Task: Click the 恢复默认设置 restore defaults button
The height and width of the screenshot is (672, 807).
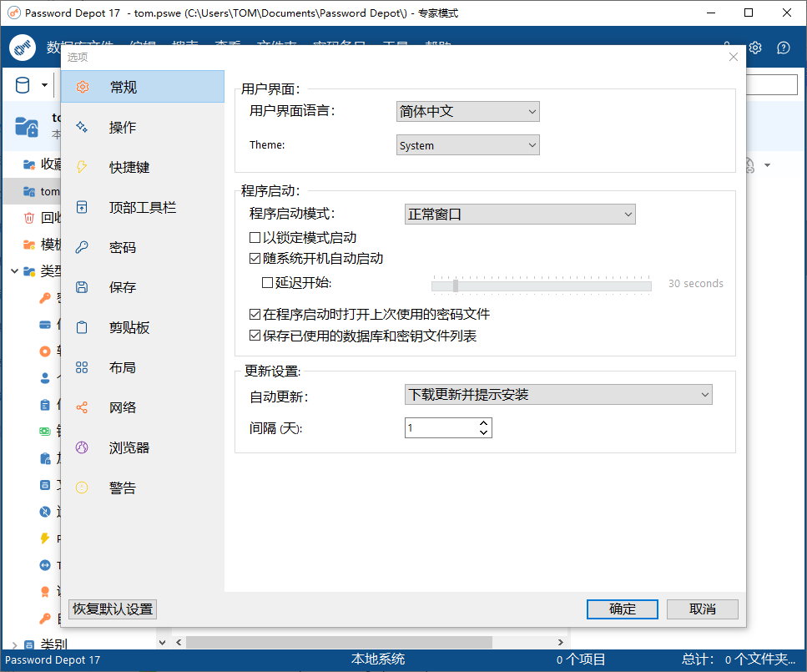Action: click(112, 609)
